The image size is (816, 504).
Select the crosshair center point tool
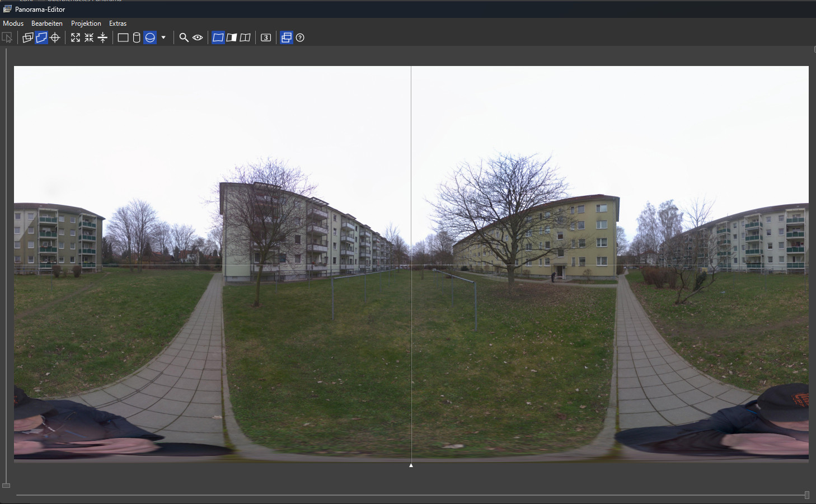[55, 37]
